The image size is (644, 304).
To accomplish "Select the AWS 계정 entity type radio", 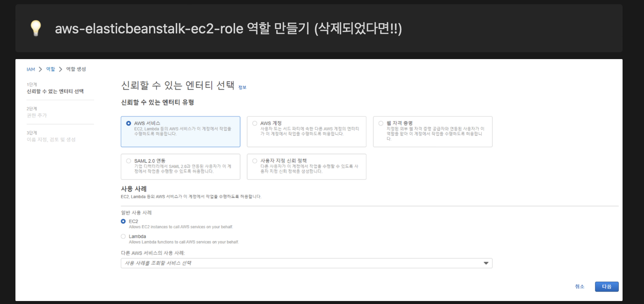I will (255, 123).
